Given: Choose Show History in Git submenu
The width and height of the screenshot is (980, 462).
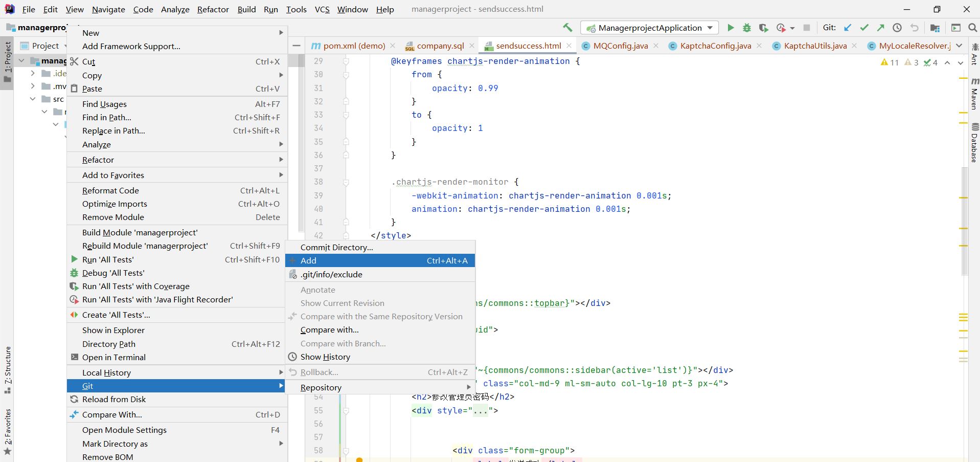Looking at the screenshot, I should point(380,357).
